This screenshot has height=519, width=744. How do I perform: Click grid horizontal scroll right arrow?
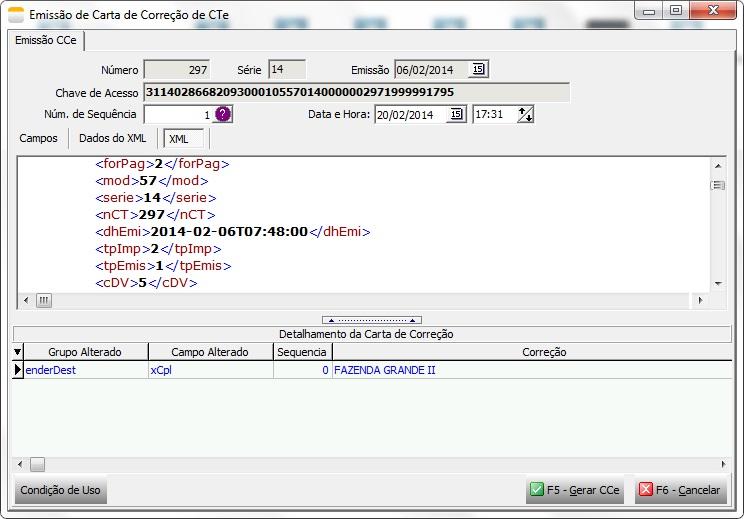[x=723, y=464]
